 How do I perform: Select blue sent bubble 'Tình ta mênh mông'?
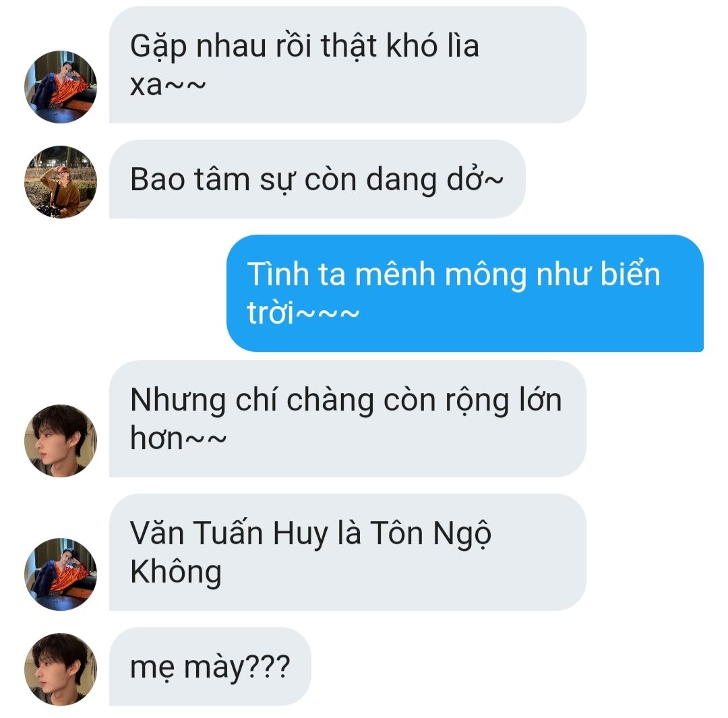click(464, 293)
